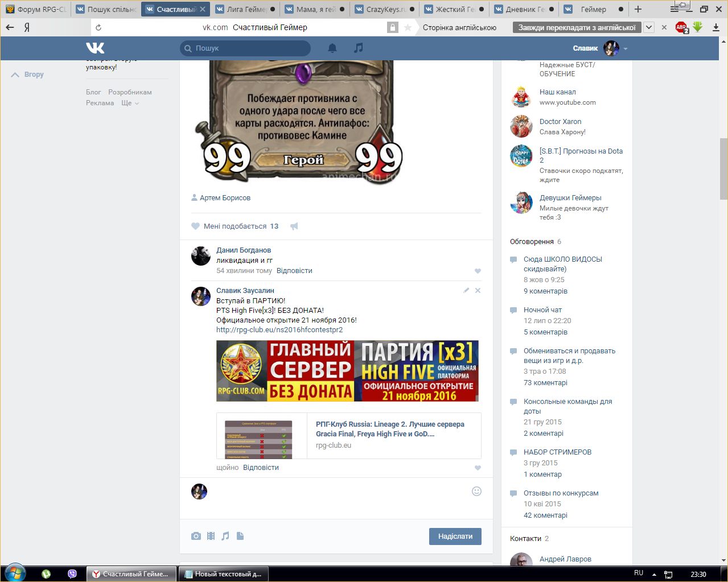Open Новый текстовый документ taskbar window

click(224, 574)
